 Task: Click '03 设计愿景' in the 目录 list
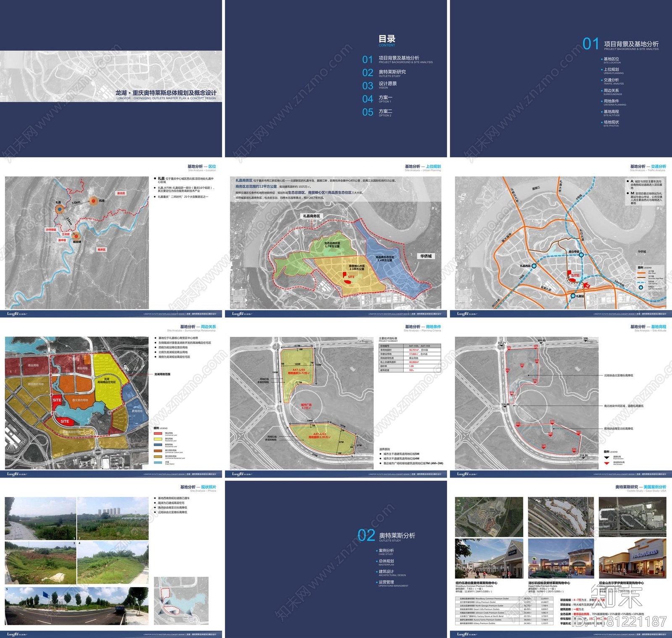380,85
